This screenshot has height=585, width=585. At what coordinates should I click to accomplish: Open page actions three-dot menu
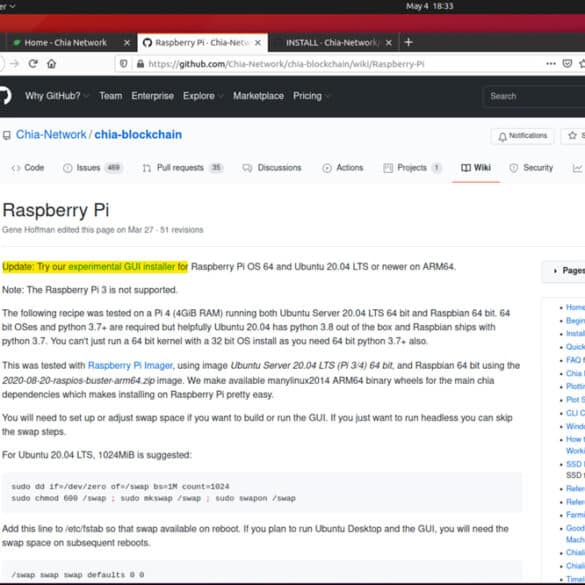[551, 64]
